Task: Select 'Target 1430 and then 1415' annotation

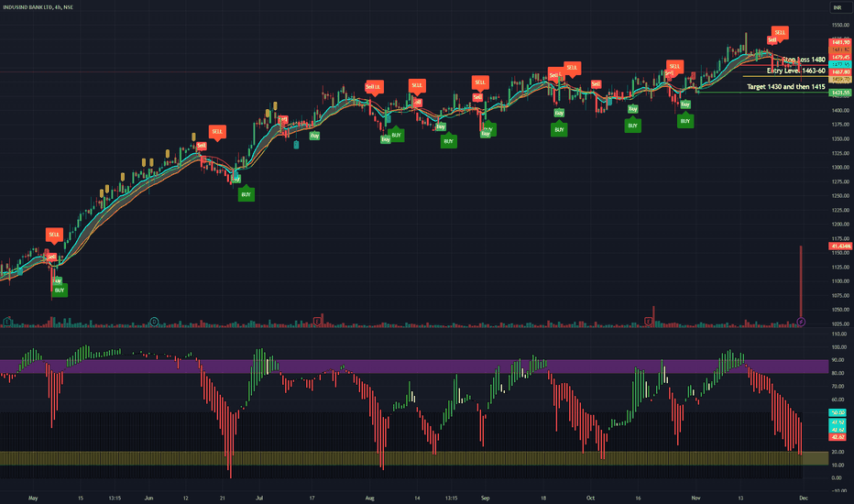Action: (x=786, y=87)
